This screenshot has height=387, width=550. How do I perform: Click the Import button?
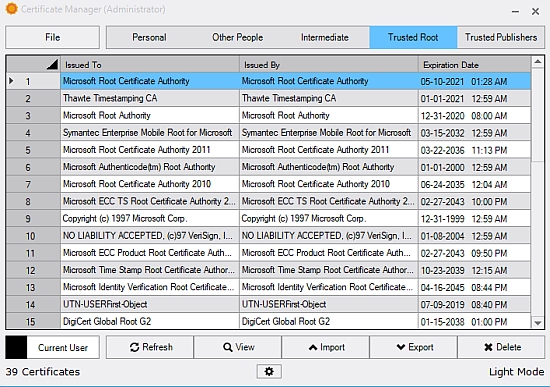[x=326, y=347]
